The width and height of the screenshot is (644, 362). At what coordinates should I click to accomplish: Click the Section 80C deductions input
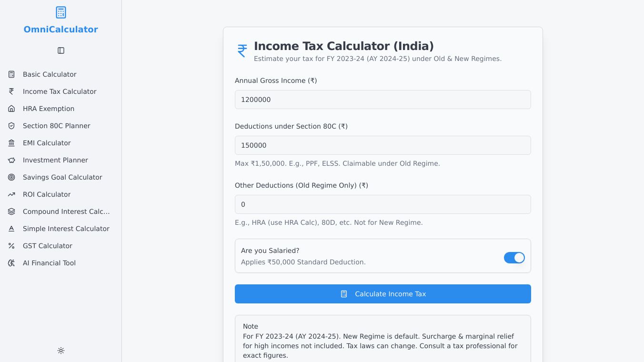click(x=382, y=145)
